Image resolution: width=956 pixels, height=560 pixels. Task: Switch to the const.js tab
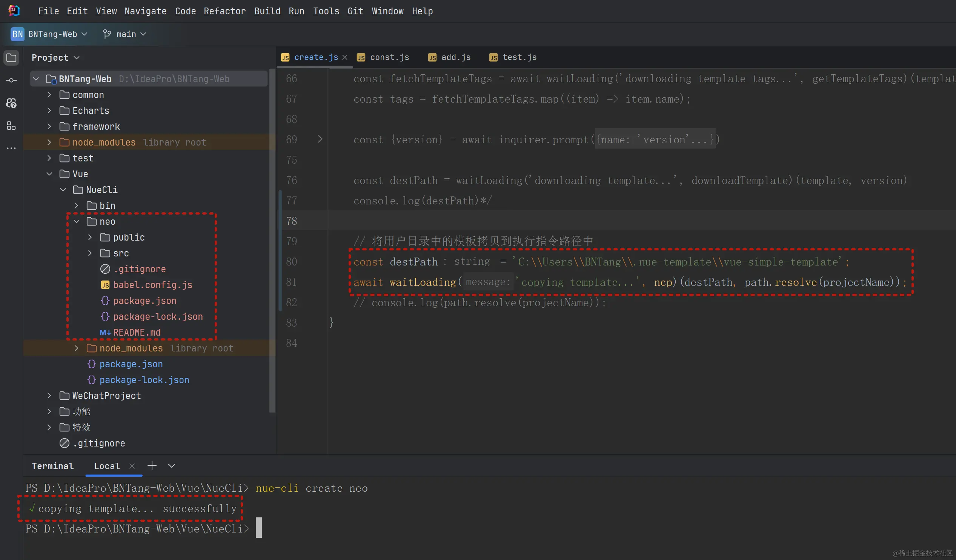[389, 57]
